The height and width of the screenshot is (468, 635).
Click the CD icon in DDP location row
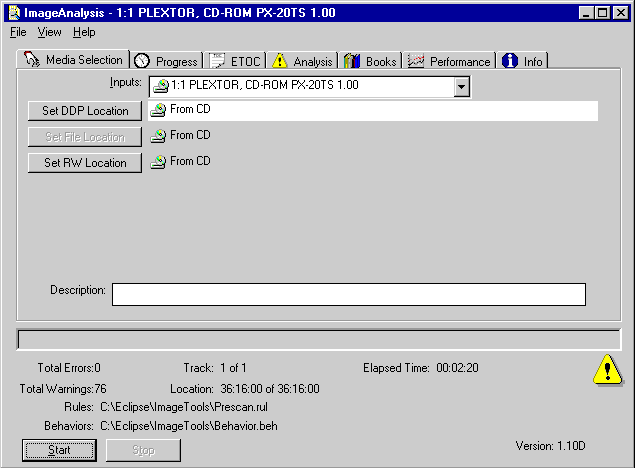(158, 110)
